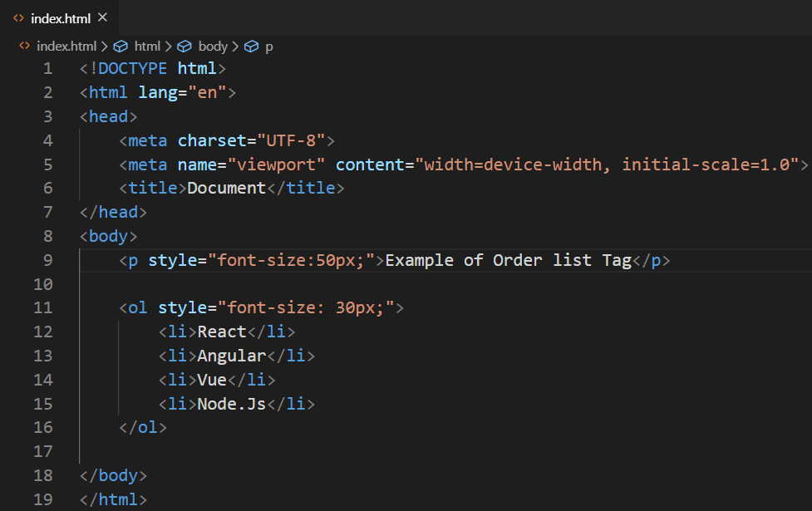The height and width of the screenshot is (511, 812).
Task: Select line number 11 in the gutter
Action: 42,308
